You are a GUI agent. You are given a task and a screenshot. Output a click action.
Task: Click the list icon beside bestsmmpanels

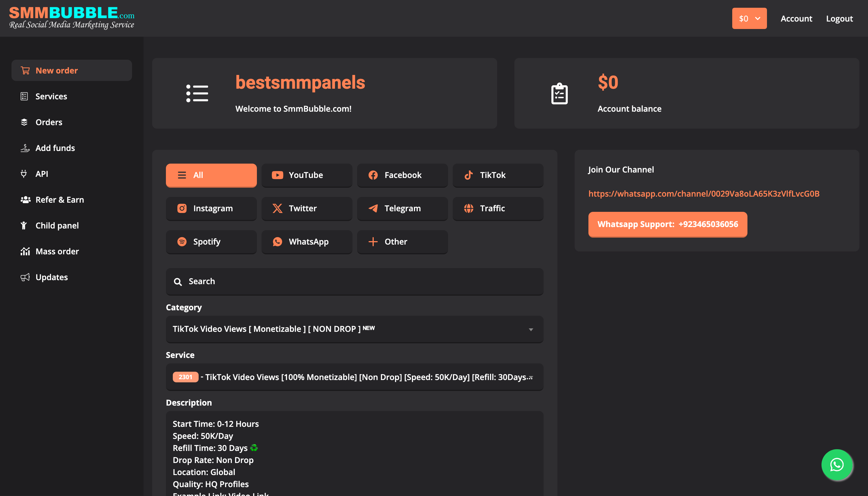[197, 93]
